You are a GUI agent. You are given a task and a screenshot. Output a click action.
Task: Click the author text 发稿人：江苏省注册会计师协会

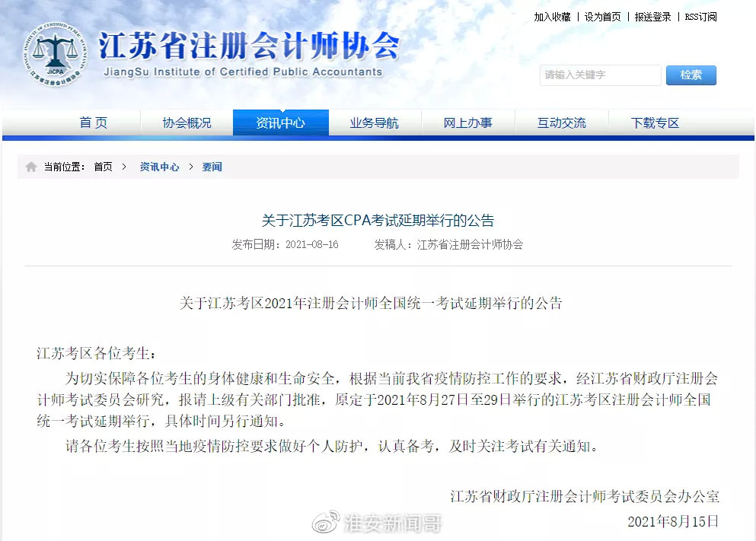tap(448, 245)
